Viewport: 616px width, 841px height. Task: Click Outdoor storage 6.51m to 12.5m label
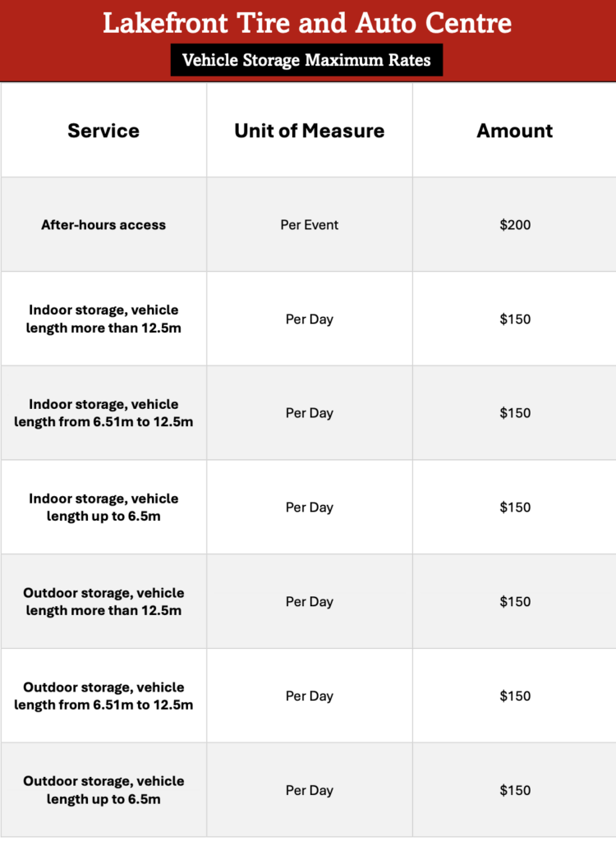[x=103, y=696]
